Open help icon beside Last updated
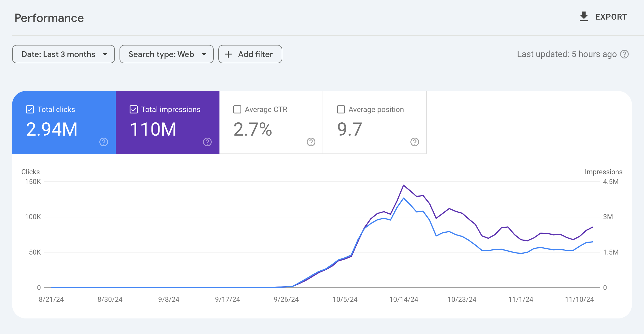Image resolution: width=644 pixels, height=334 pixels. pos(624,54)
